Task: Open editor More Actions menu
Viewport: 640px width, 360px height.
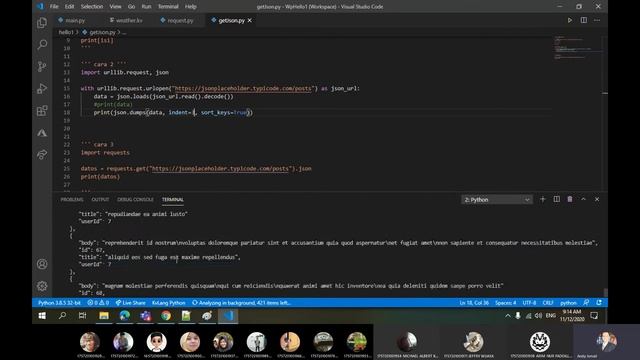Action: pos(597,20)
